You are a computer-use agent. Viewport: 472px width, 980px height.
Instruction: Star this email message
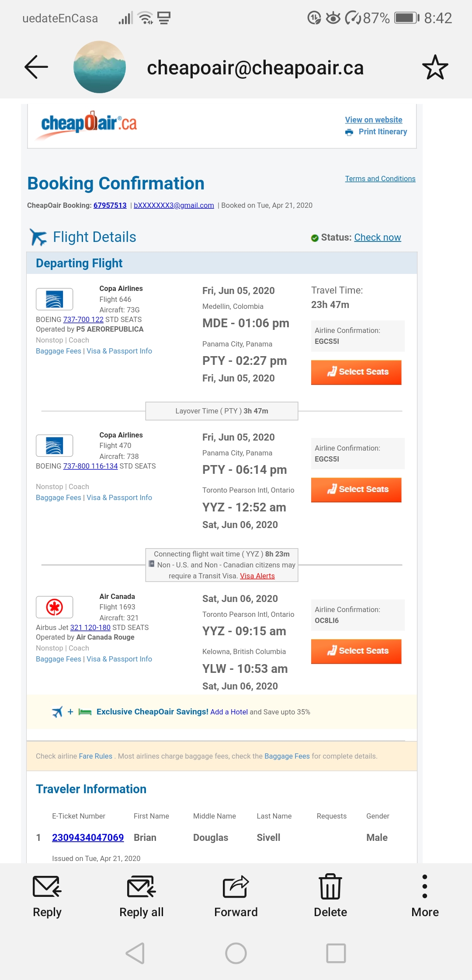434,66
